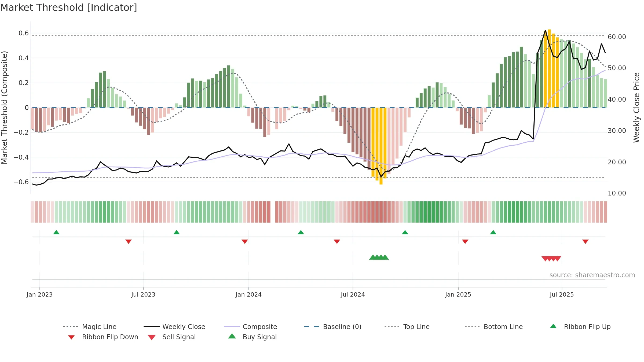Viewport: 644px width, 362px height.
Task: Toggle the Ribbon Flip Up legend entry
Action: tap(580, 327)
